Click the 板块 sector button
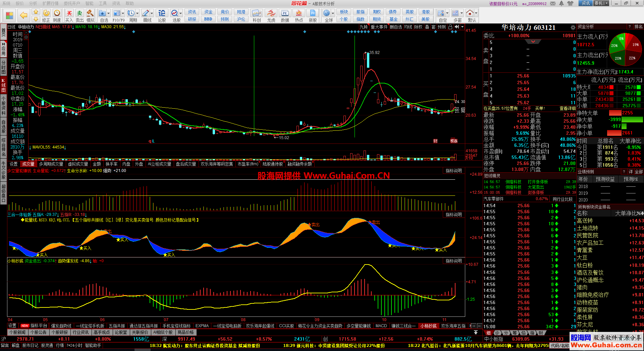This screenshot has width=644, height=351. click(x=344, y=12)
